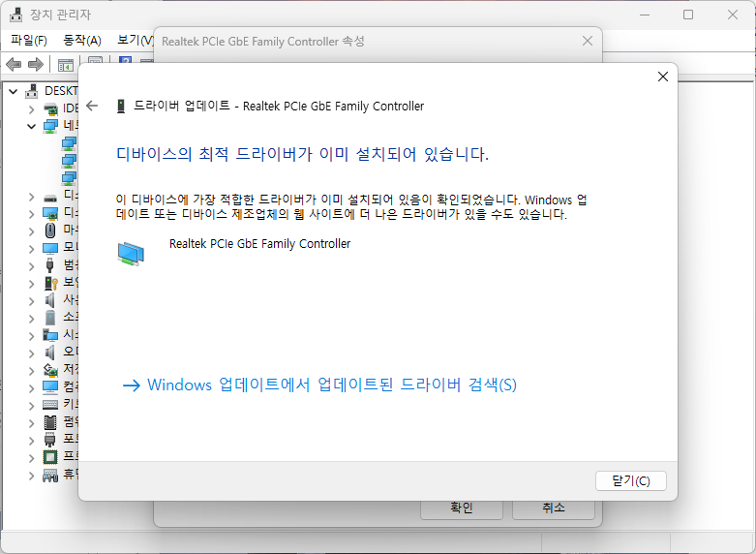Close the driver update dialog with X
This screenshot has width=756, height=554.
pyautogui.click(x=663, y=77)
